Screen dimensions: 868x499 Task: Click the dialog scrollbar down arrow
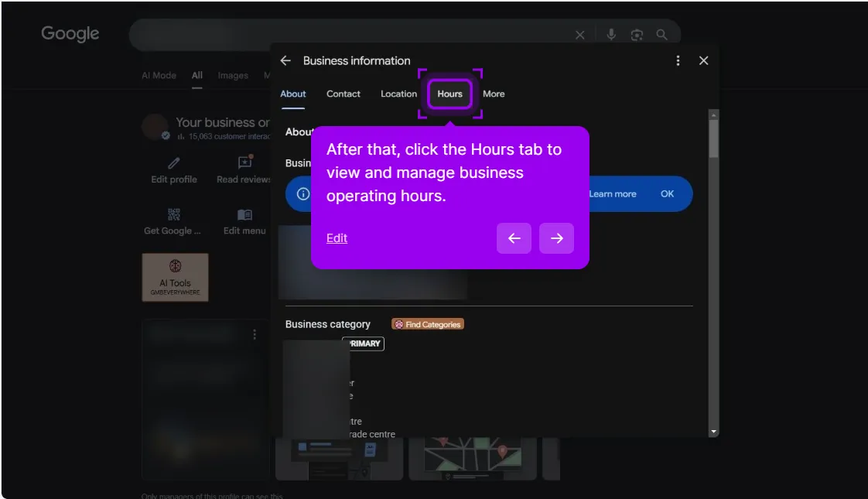coord(713,432)
